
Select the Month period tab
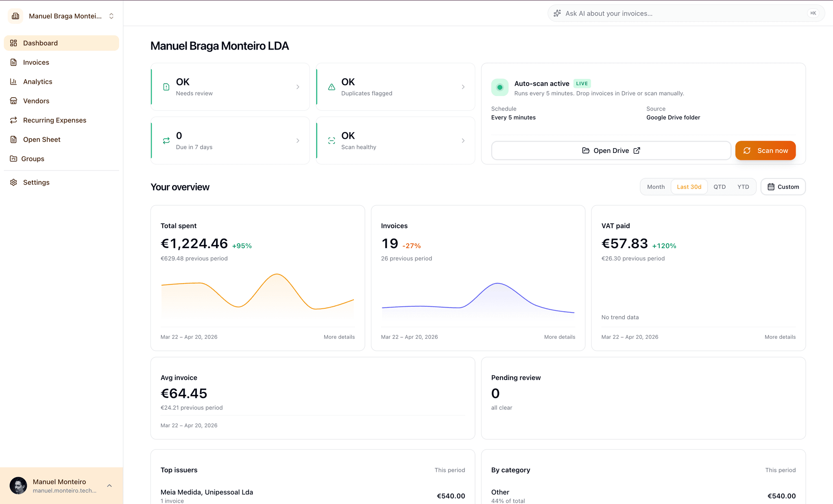(x=656, y=187)
